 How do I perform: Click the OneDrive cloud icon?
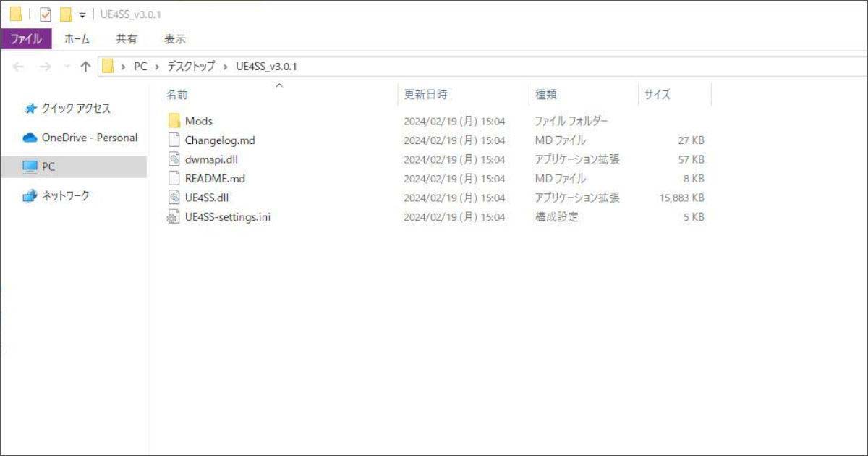coord(30,138)
